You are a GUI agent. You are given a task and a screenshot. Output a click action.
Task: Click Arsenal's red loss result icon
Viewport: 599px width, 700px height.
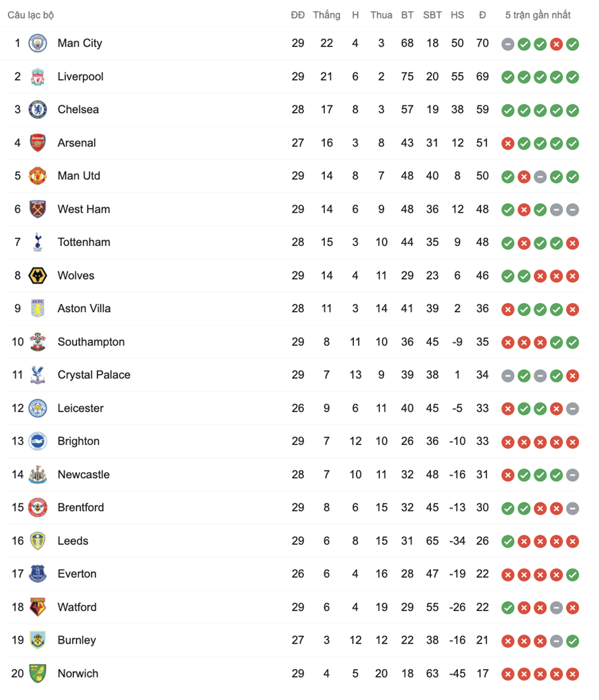click(x=507, y=144)
